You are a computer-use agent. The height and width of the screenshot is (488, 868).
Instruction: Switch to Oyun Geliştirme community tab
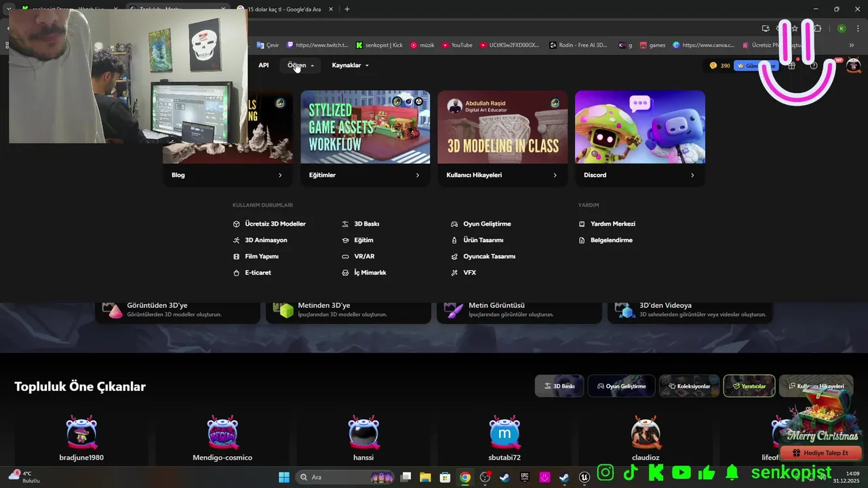(621, 386)
